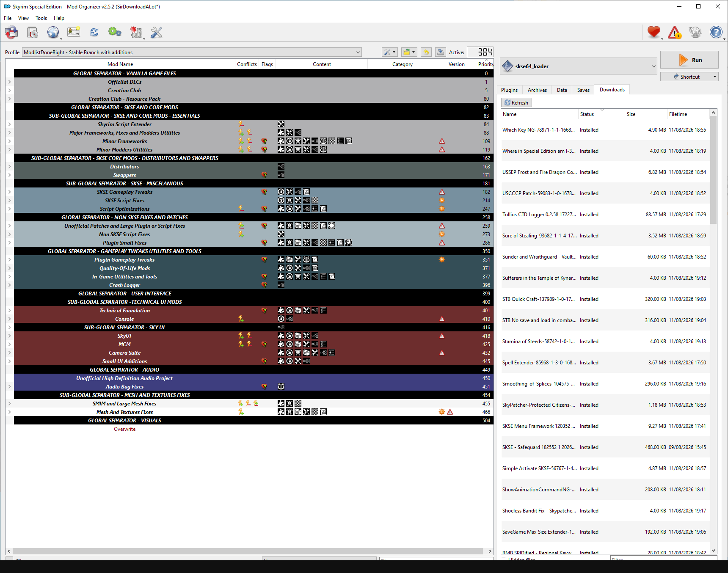The image size is (728, 573).
Task: Open the Notifications warning triangle icon
Action: tap(675, 32)
